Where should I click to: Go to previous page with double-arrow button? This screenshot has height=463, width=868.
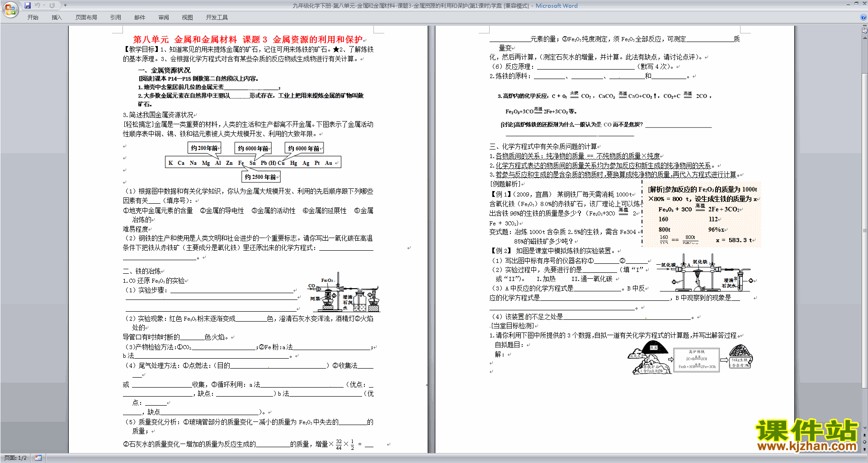(865, 435)
